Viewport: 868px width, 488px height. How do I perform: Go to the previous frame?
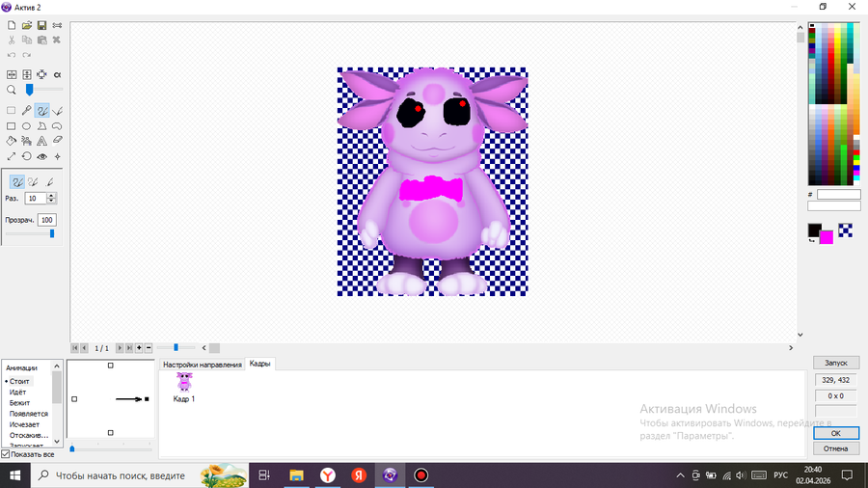pos(84,348)
